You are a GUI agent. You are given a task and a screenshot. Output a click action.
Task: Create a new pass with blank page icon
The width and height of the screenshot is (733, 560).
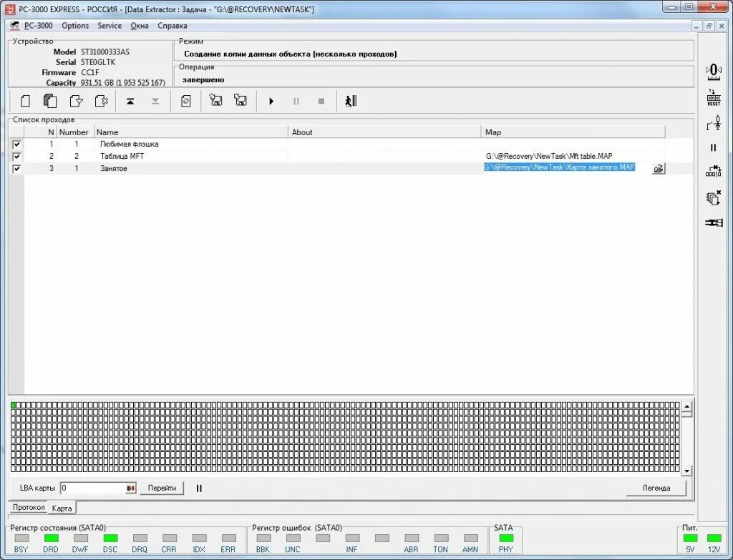(25, 101)
